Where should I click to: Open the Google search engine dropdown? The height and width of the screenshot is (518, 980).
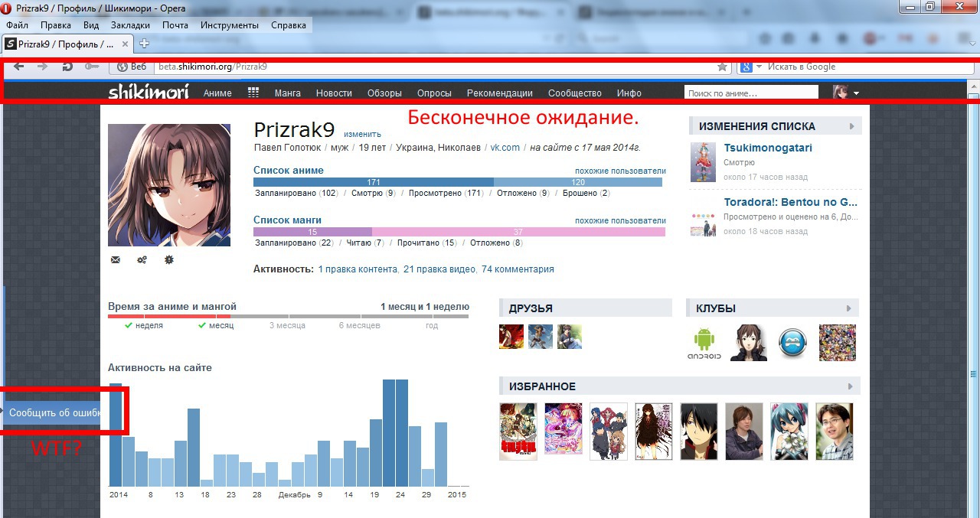[750, 67]
